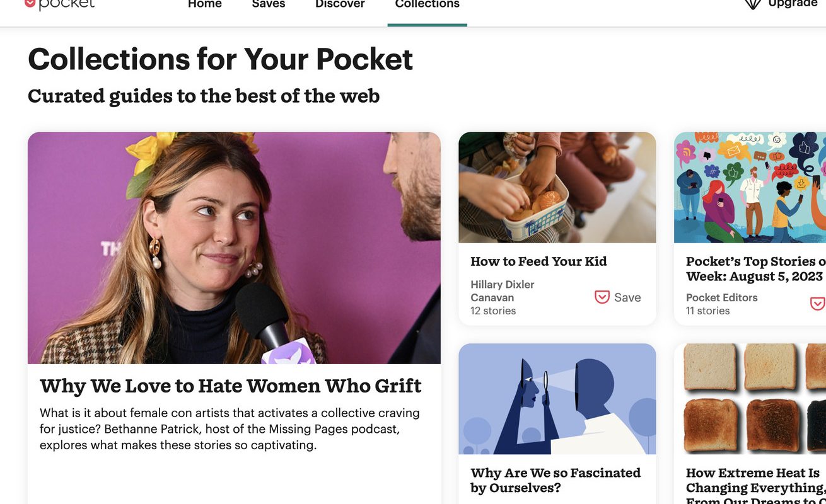Click the kids' snack box thumbnail
This screenshot has width=826, height=504.
[557, 187]
